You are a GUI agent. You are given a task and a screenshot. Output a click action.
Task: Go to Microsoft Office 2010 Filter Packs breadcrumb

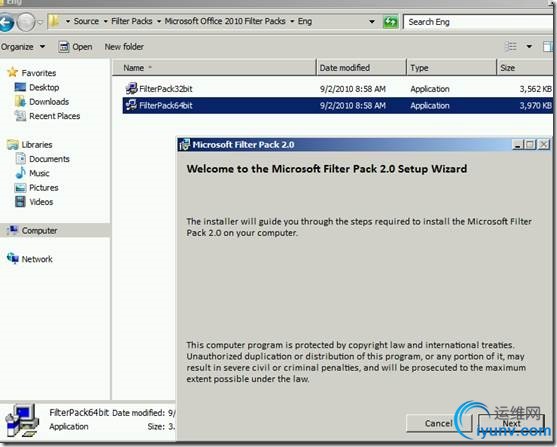(x=225, y=21)
